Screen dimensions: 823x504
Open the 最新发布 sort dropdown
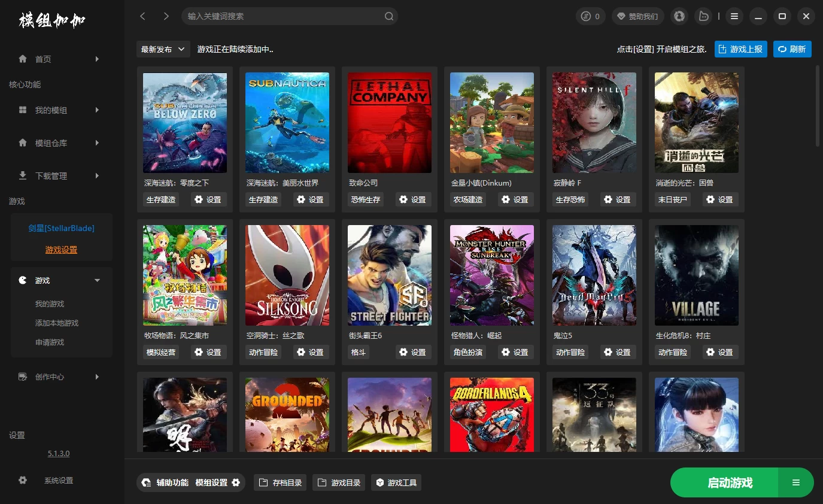point(163,49)
